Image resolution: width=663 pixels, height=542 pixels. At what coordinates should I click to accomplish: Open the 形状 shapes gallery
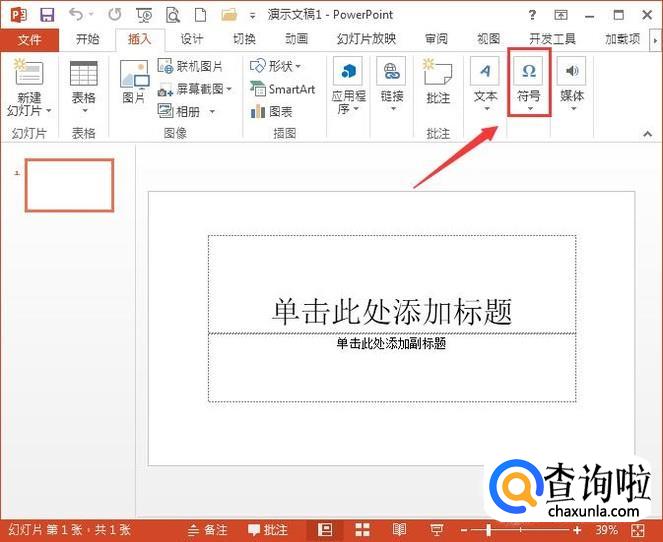(x=275, y=66)
